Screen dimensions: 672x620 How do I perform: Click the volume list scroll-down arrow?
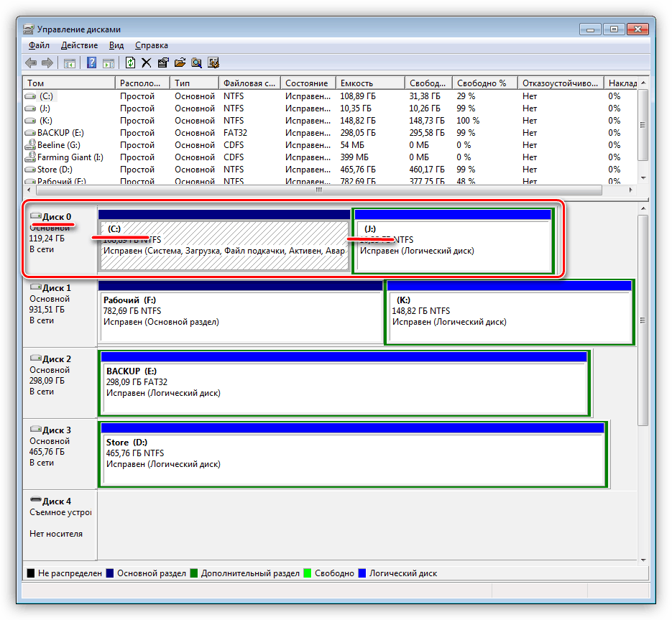643,178
